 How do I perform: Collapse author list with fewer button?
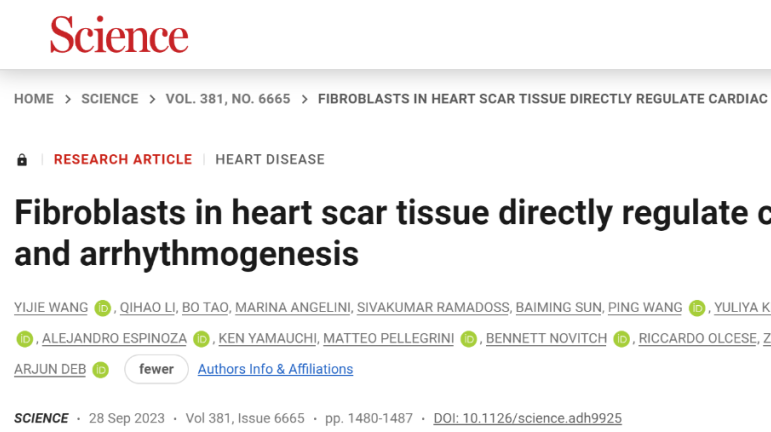156,369
